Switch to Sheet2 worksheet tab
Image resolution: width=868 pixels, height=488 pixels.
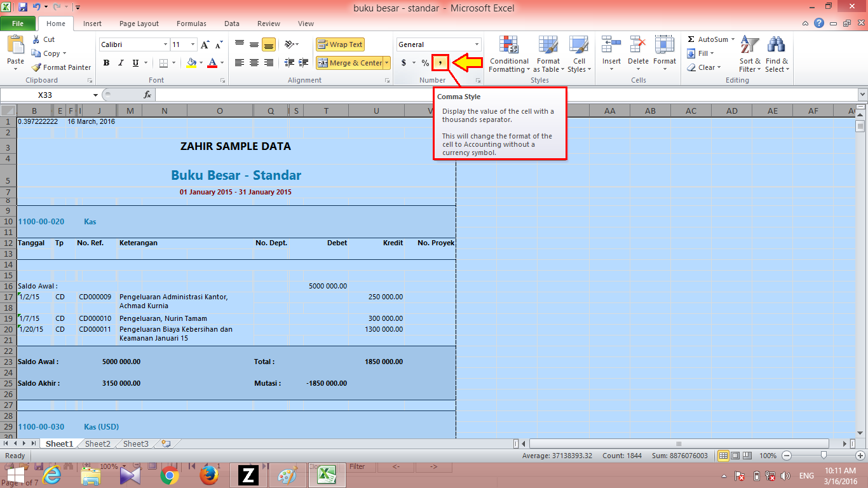coord(98,444)
